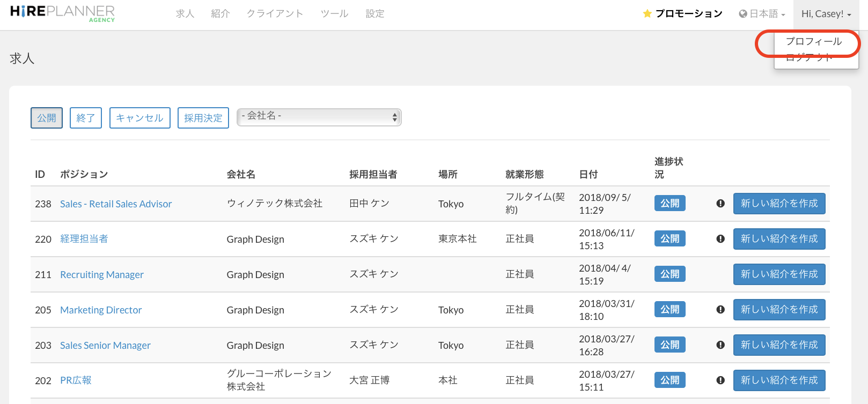Toggle the 公開 status filter
The height and width of the screenshot is (404, 868).
point(47,118)
